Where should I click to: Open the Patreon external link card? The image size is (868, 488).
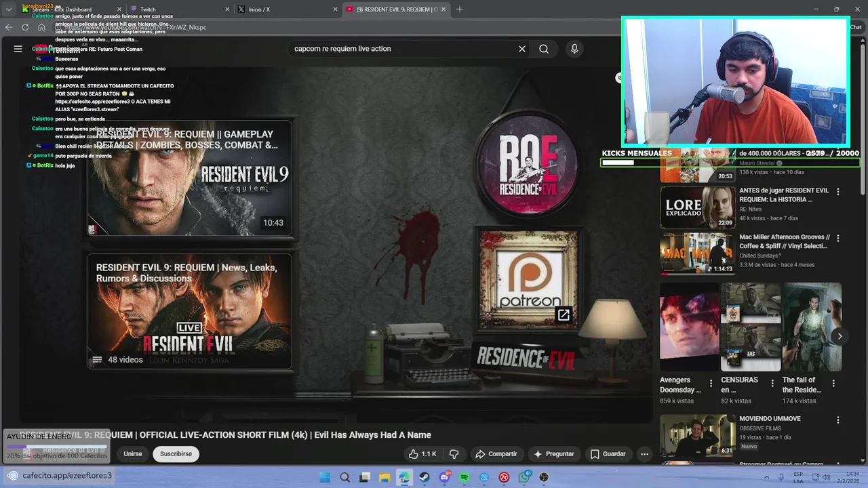(x=529, y=279)
